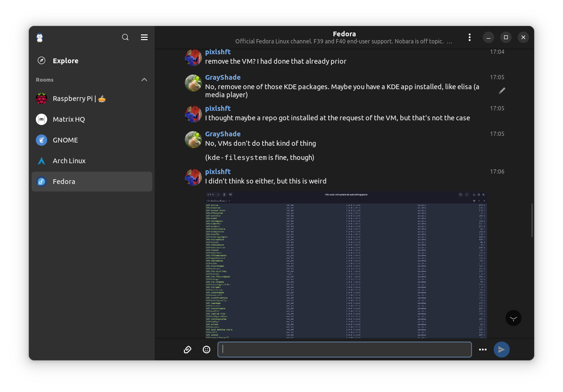The height and width of the screenshot is (392, 563).
Task: Open the Fedora channel topic header
Action: (x=345, y=41)
